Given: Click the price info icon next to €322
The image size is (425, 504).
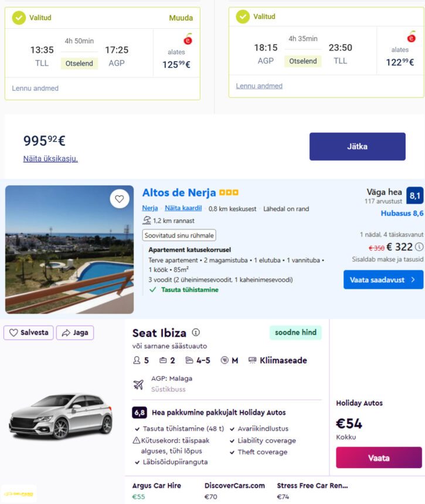Looking at the screenshot, I should [x=419, y=247].
